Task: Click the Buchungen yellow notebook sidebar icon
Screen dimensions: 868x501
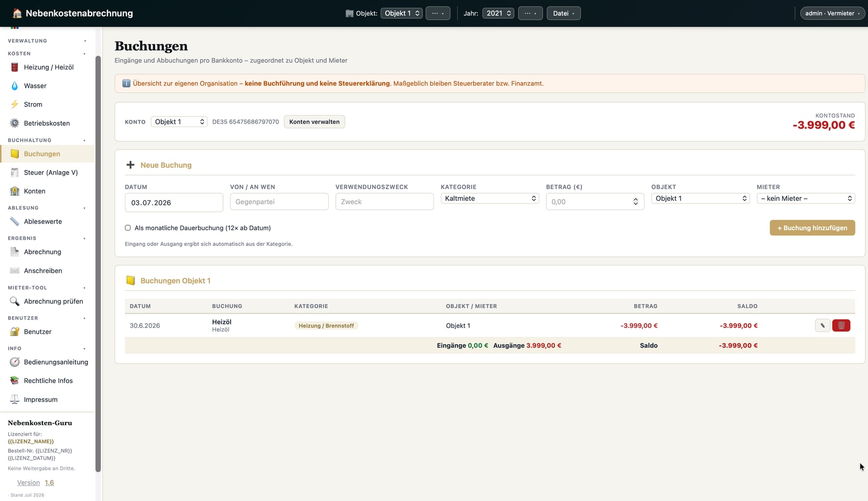Action: [x=15, y=154]
